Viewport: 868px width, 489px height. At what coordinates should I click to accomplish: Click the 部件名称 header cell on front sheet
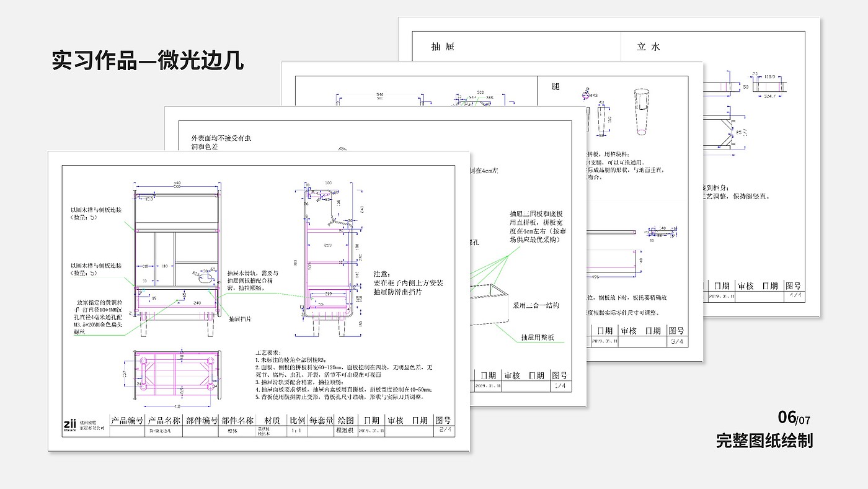[237, 420]
